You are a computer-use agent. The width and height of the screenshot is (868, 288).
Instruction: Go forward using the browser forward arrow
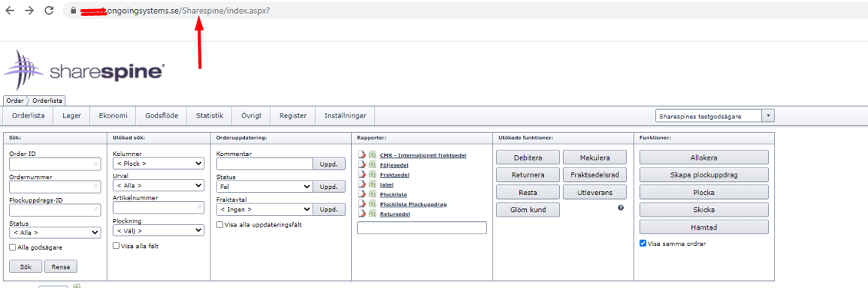pos(29,11)
